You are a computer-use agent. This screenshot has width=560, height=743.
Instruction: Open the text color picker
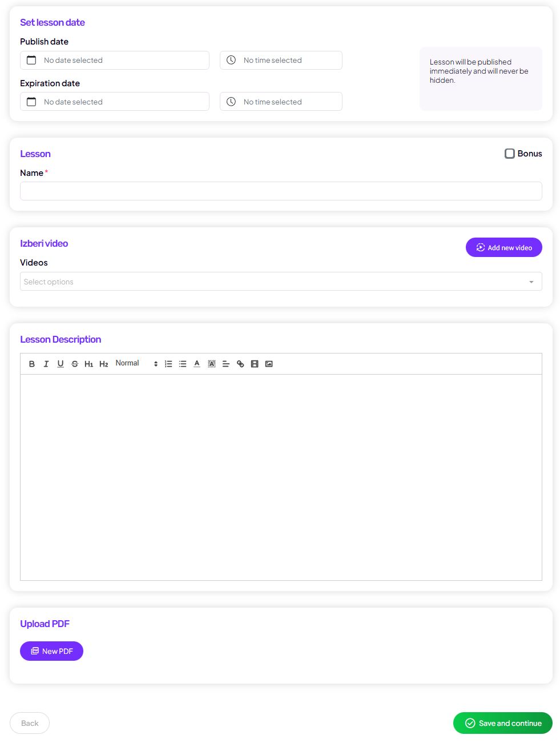(x=197, y=364)
